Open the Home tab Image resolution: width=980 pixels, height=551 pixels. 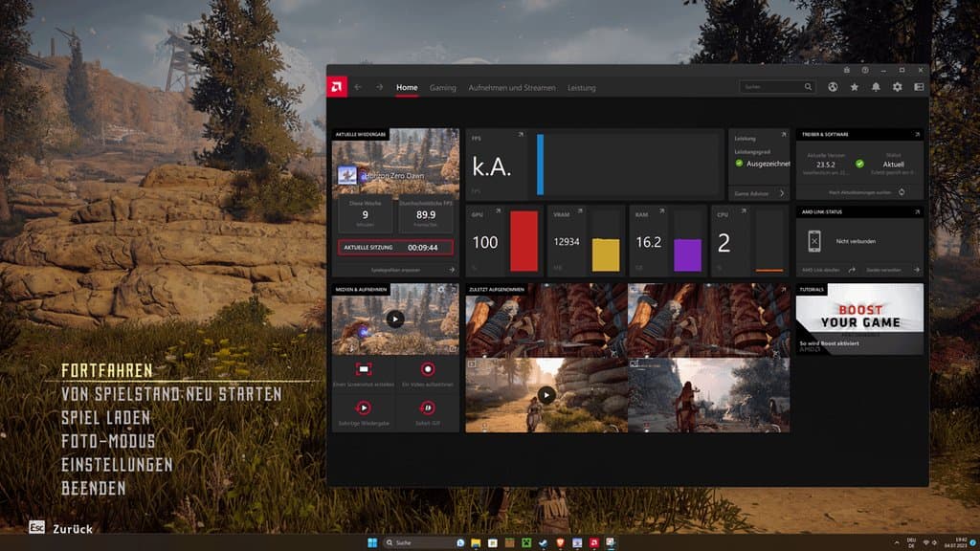pos(407,88)
